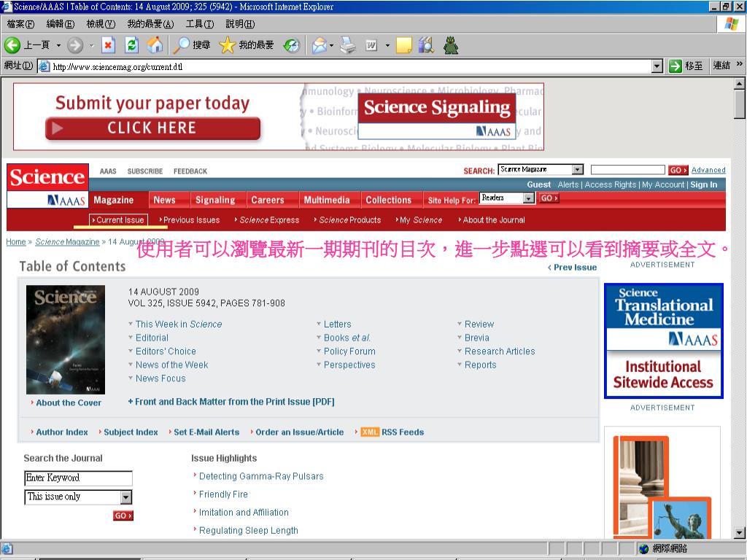Click the Internet zone globe in status bar
Screen dimensions: 747x560
[x=644, y=548]
